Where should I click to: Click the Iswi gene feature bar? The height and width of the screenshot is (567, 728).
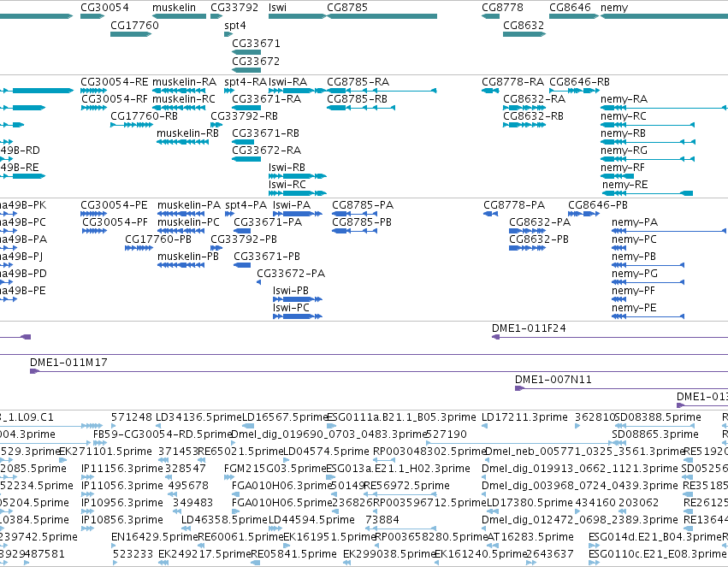point(298,16)
